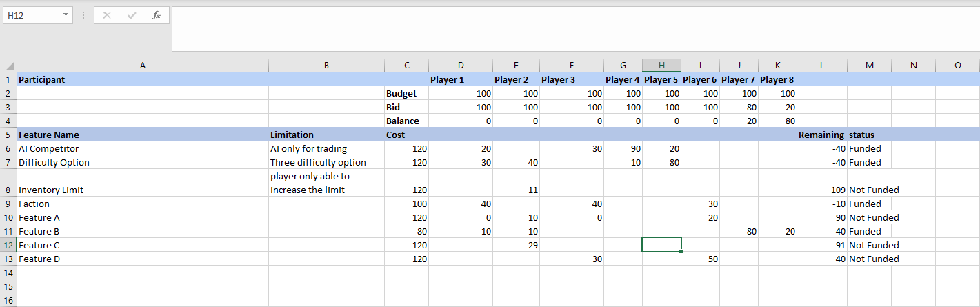Screen dimensions: 980x307
Task: Click the Select All corner triangle
Action: click(10, 66)
